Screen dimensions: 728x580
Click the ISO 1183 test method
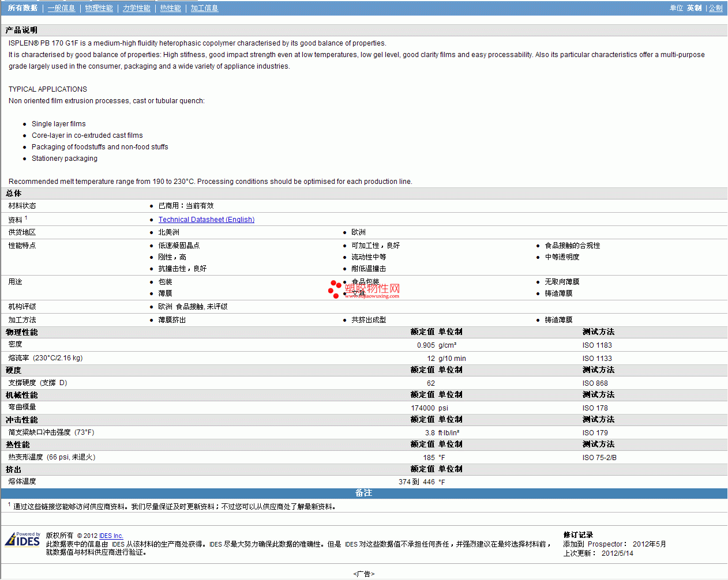(597, 345)
